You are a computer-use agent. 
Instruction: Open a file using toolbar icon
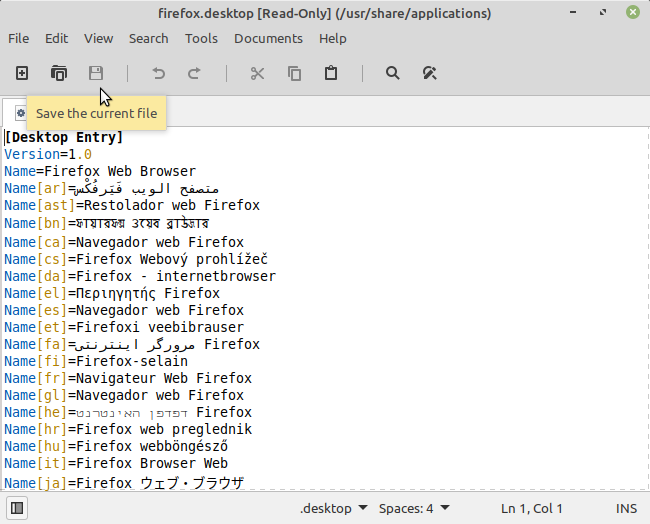click(59, 73)
